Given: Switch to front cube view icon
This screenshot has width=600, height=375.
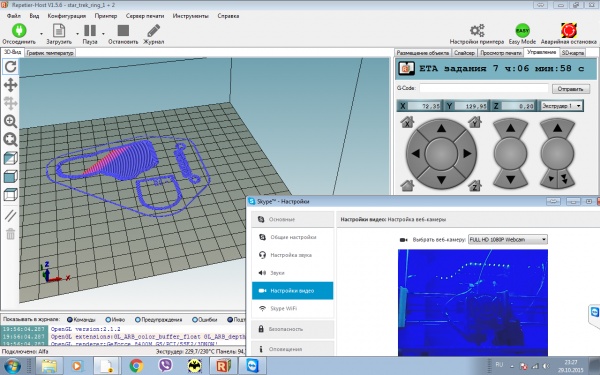Looking at the screenshot, I should [x=11, y=176].
